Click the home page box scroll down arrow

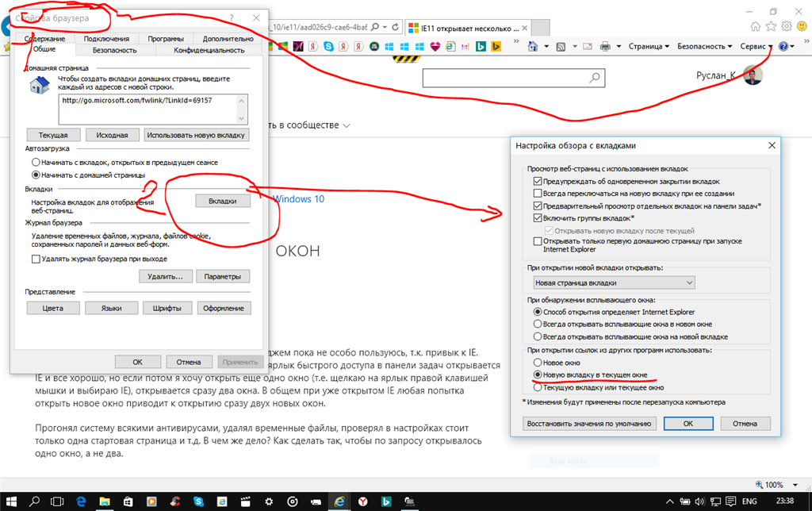(x=241, y=119)
